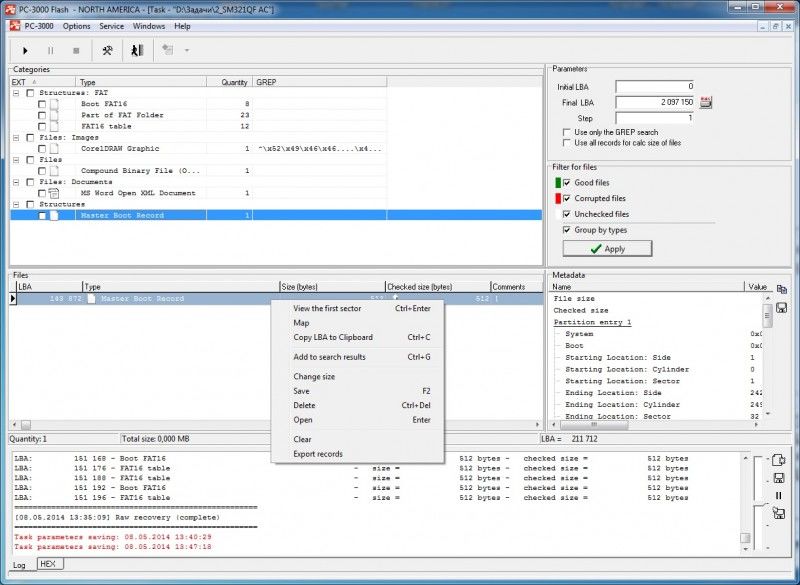This screenshot has width=800, height=585.
Task: Click the Metadata Name column header
Action: tap(647, 287)
